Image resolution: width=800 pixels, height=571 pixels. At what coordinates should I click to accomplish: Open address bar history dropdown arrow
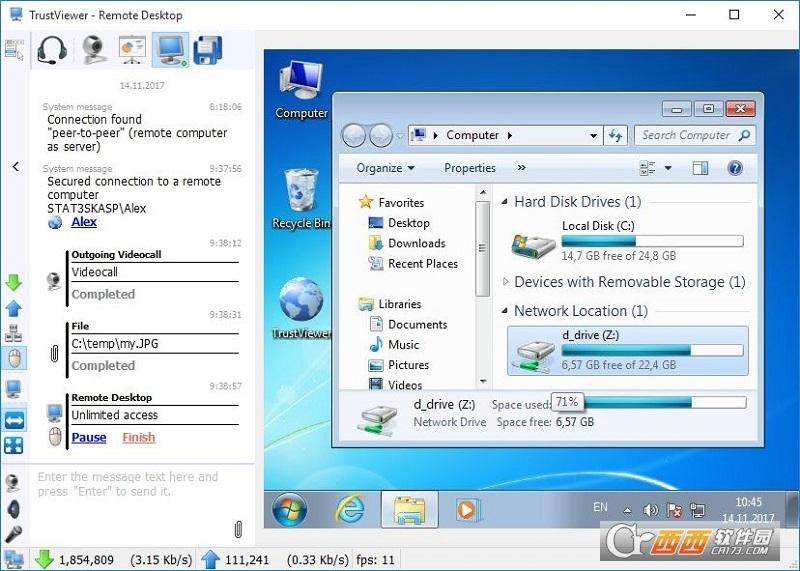[593, 136]
